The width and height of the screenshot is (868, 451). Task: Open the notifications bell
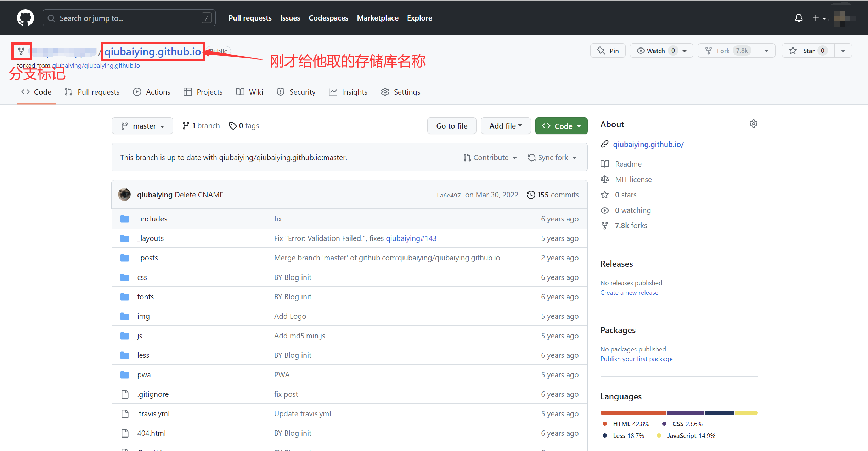pos(799,18)
